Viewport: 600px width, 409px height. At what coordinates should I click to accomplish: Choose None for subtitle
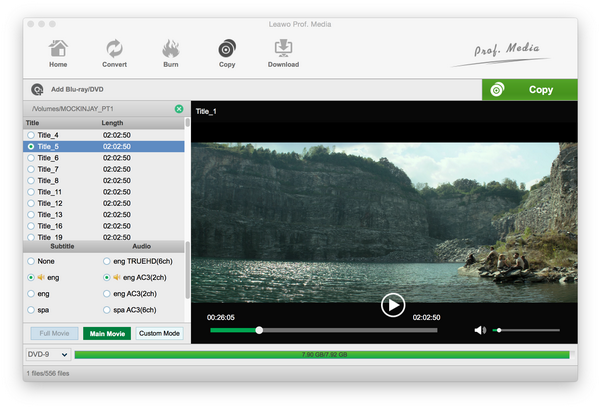(31, 261)
